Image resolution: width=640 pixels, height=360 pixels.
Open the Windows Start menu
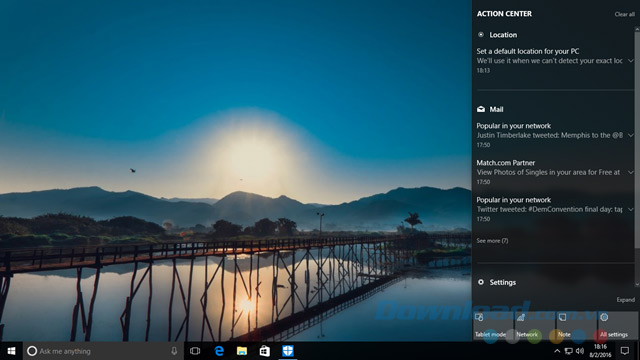click(x=11, y=351)
